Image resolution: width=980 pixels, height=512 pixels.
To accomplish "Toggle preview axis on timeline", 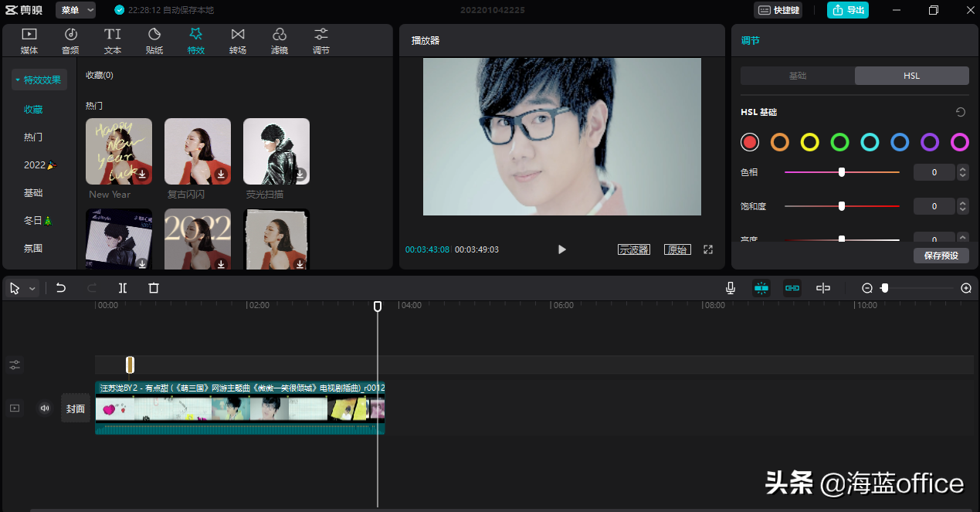I will tap(823, 288).
